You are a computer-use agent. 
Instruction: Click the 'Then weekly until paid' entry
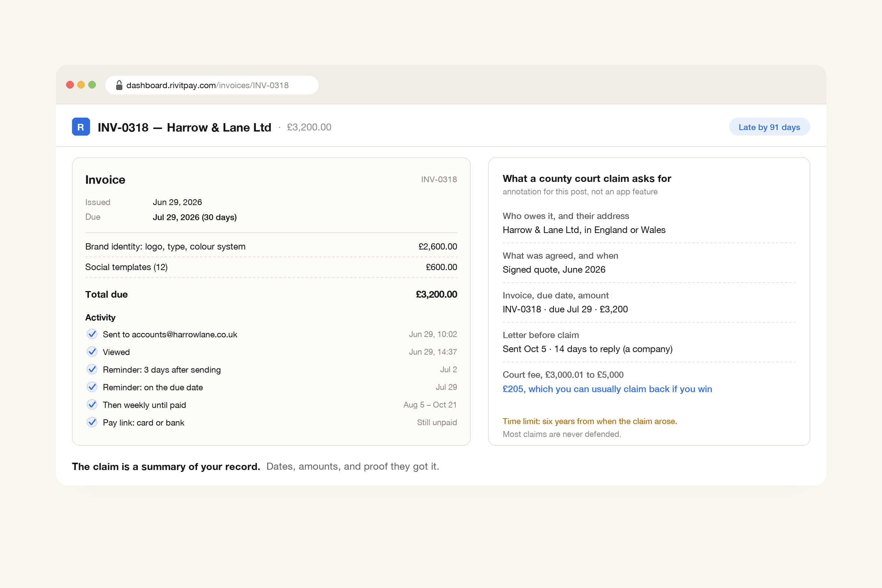144,405
